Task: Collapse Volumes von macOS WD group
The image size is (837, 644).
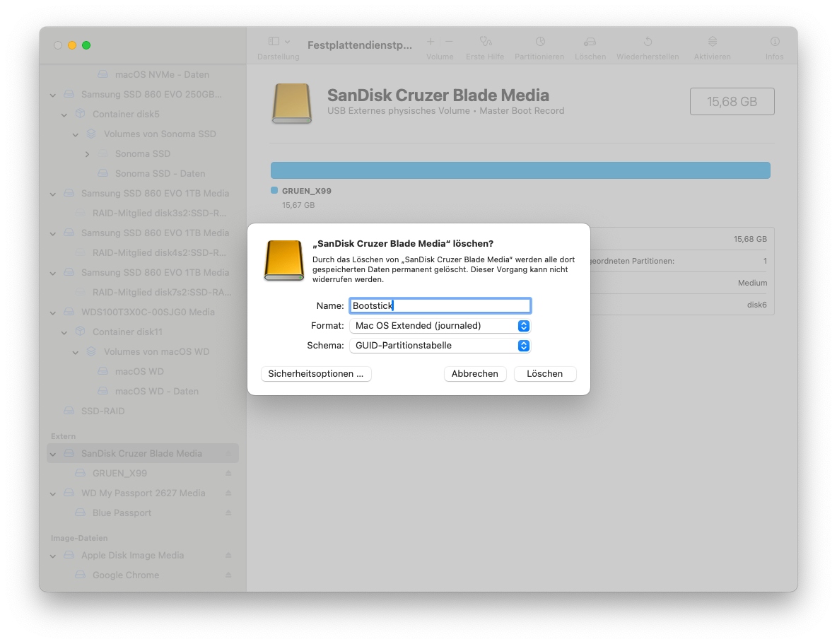Action: 75,353
